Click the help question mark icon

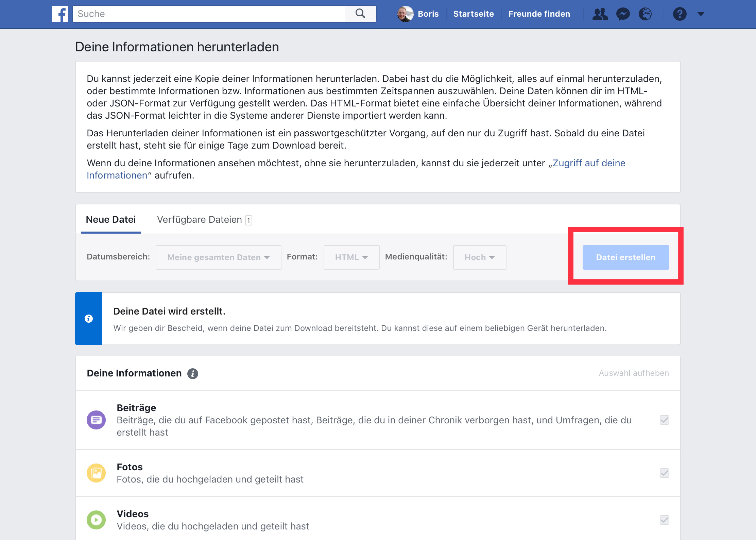(x=680, y=14)
